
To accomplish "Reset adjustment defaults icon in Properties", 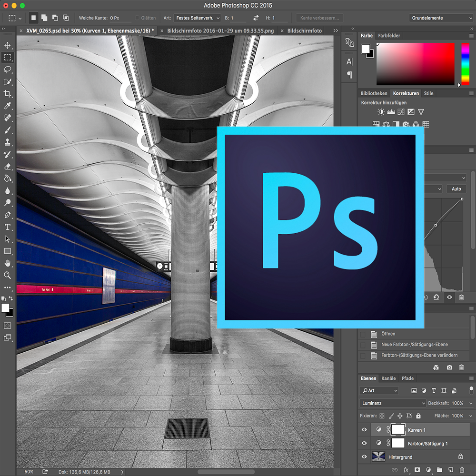I will [x=436, y=297].
